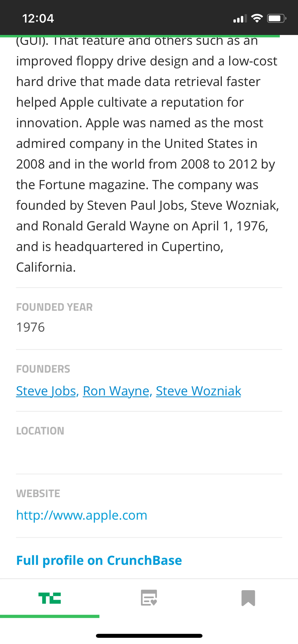This screenshot has height=644, width=298.
Task: Open the Steve Jobs founder link
Action: [46, 391]
